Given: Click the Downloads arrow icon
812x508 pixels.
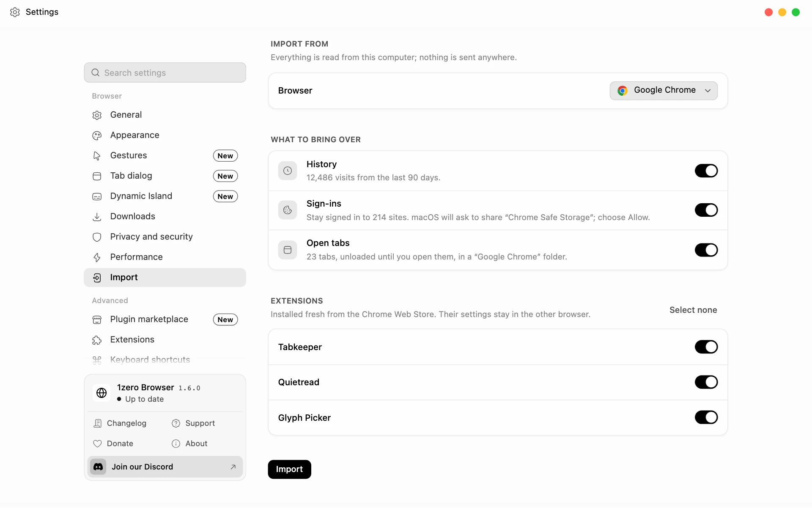Looking at the screenshot, I should click(97, 217).
